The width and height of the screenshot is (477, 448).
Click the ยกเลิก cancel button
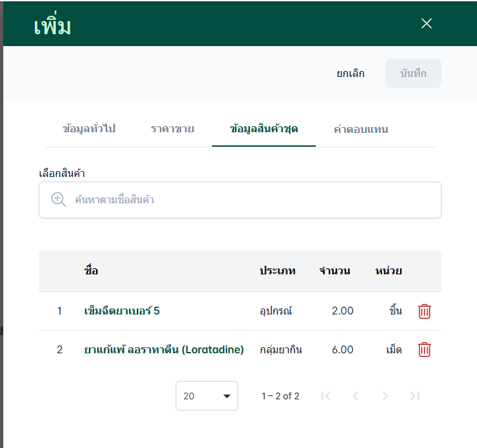click(x=351, y=74)
